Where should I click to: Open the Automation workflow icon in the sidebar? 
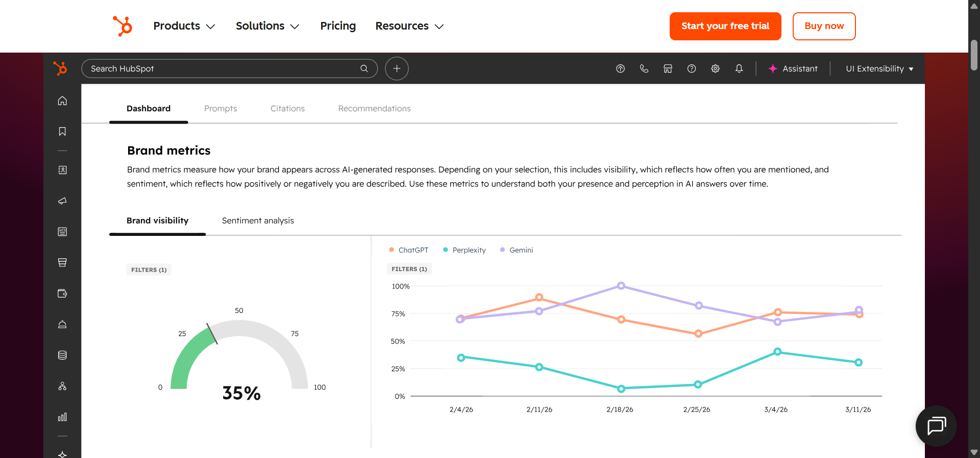pyautogui.click(x=62, y=386)
